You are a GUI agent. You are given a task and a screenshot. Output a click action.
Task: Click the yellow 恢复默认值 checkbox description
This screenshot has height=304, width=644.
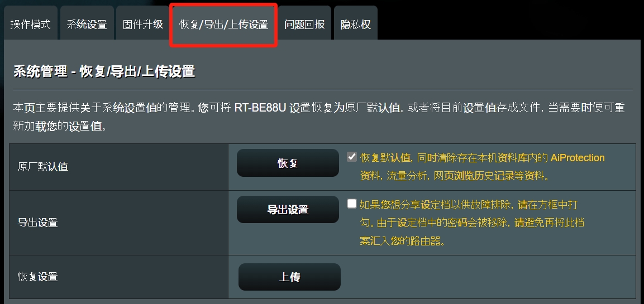(482, 167)
